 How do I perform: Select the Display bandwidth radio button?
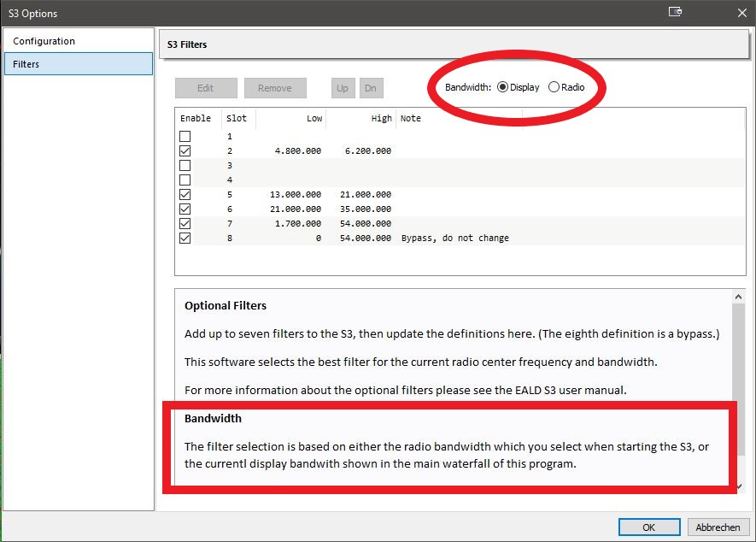coord(502,87)
